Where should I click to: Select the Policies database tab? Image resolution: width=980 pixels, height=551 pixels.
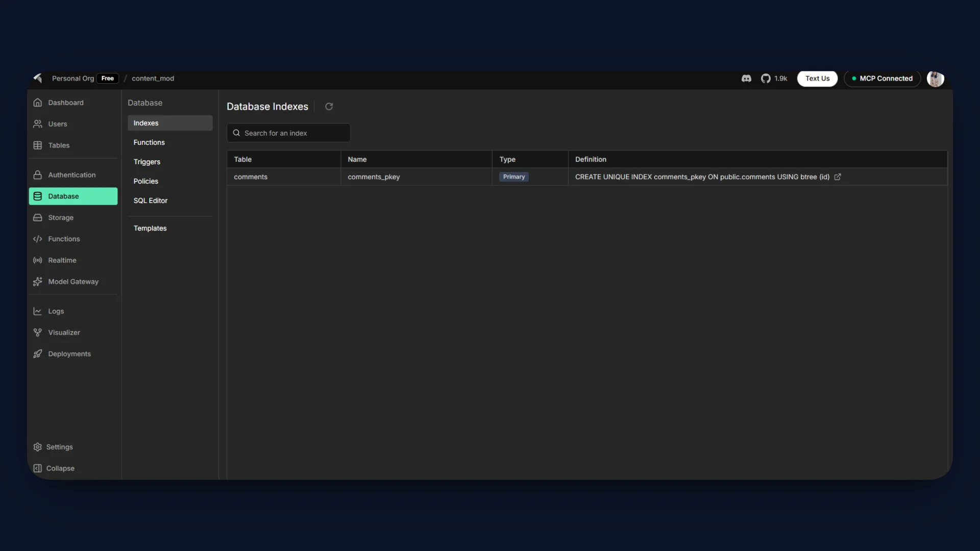tap(145, 181)
